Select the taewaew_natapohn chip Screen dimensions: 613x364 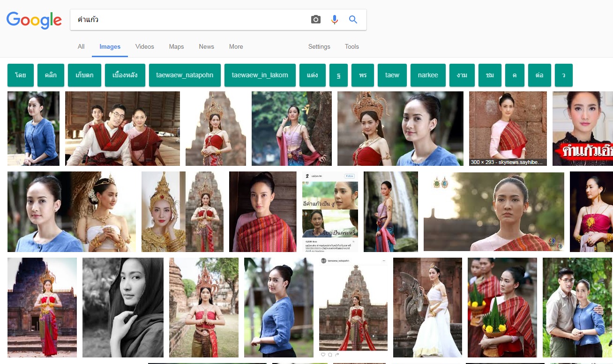tap(185, 75)
